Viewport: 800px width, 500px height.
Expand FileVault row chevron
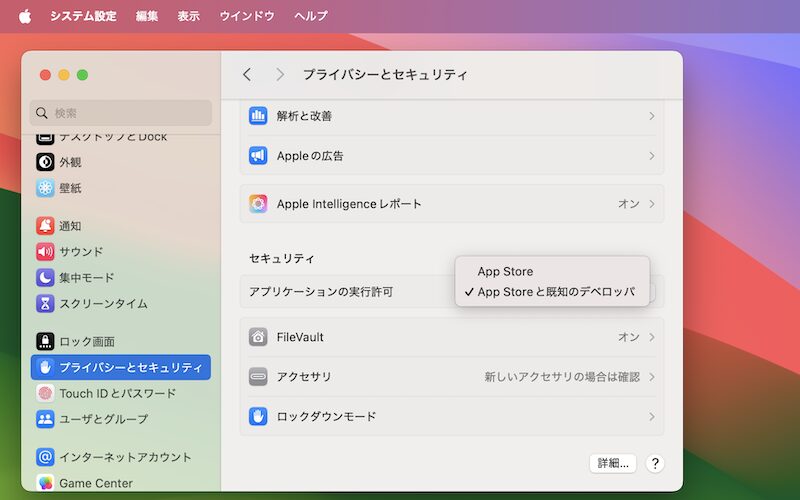(x=652, y=337)
